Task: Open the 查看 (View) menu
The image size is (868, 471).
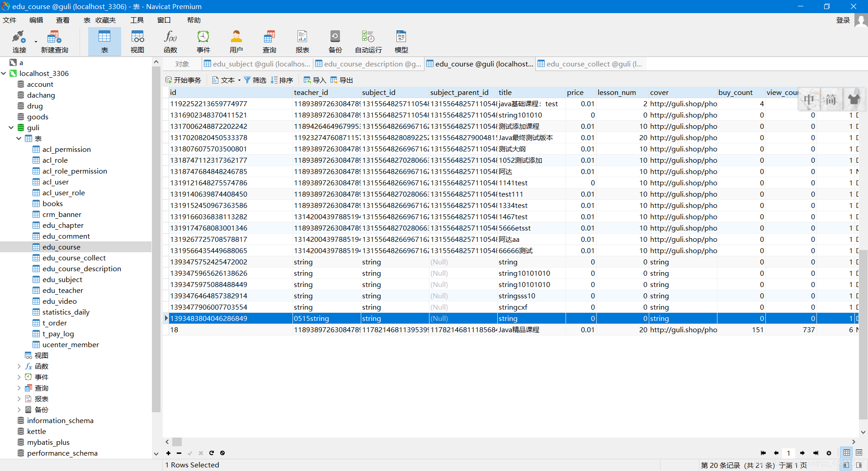Action: point(63,20)
